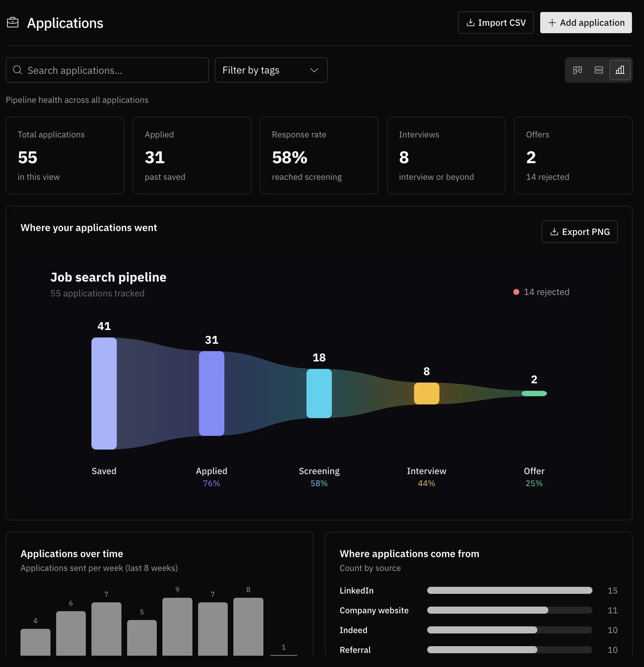This screenshot has width=644, height=667.
Task: Click the "Count by source" subtitle
Action: [370, 568]
